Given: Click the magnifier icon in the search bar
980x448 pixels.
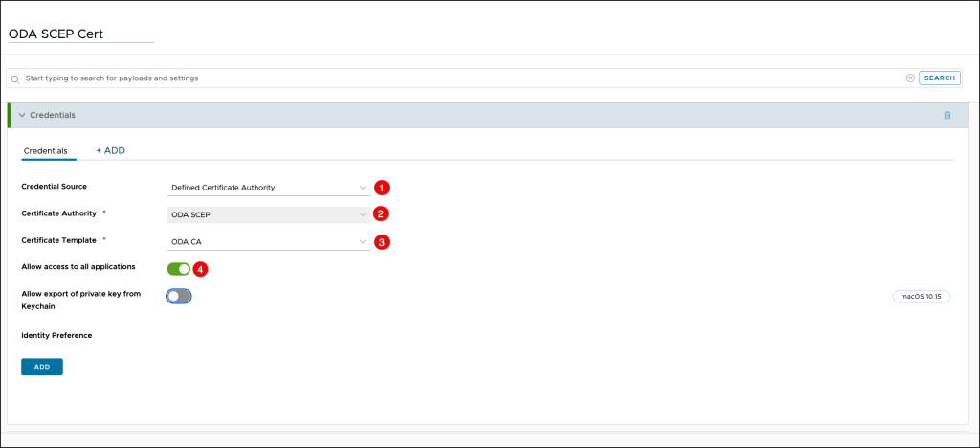Looking at the screenshot, I should [15, 78].
